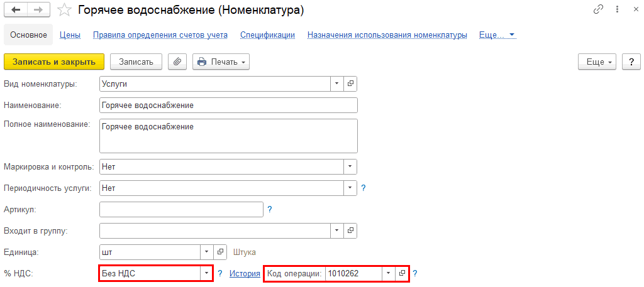Click into the Наименование text field
Image resolution: width=644 pixels, height=287 pixels.
pyautogui.click(x=228, y=105)
